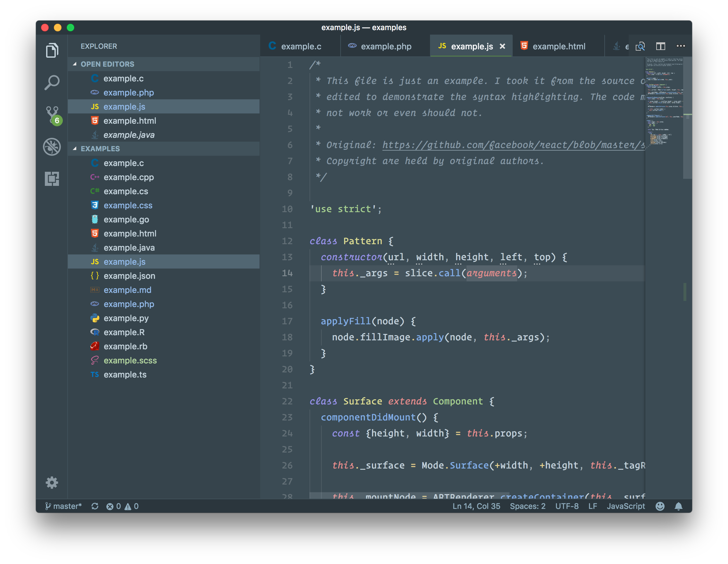Open example.py file
728x564 pixels.
pyautogui.click(x=164, y=318)
